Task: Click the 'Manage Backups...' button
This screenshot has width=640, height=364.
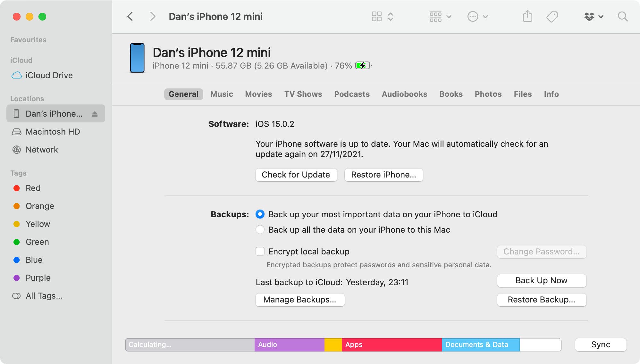Action: (300, 299)
